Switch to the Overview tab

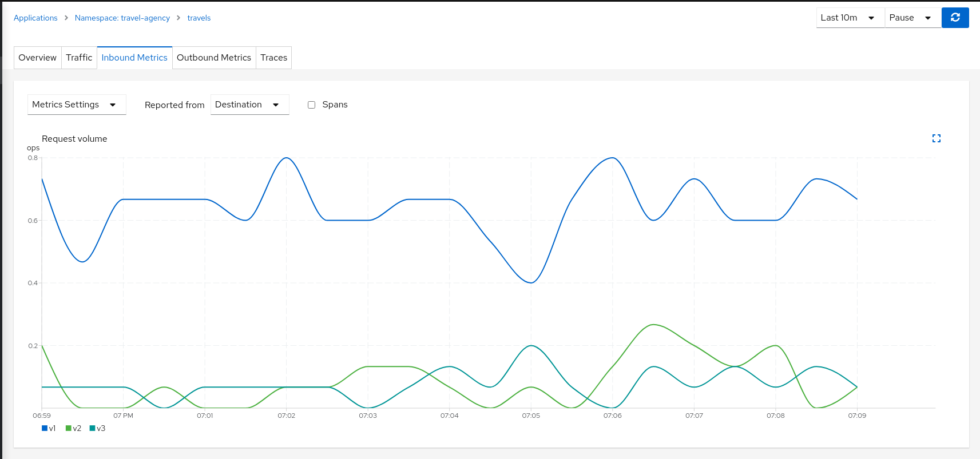coord(37,58)
